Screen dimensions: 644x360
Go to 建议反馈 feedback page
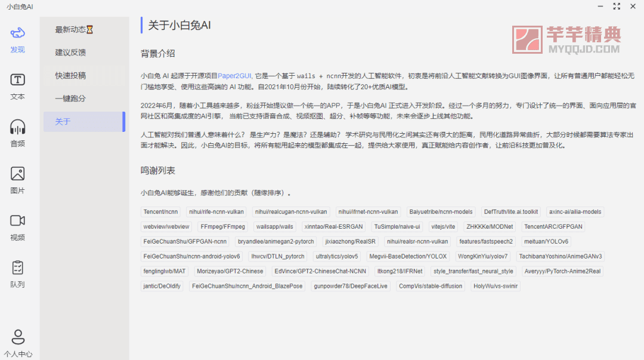point(84,53)
